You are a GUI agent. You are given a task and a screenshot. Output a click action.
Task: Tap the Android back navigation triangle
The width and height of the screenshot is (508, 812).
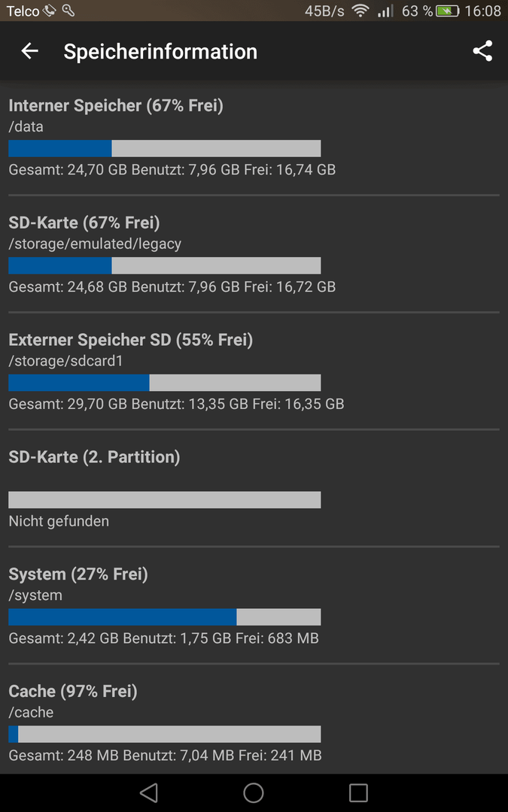(x=149, y=792)
